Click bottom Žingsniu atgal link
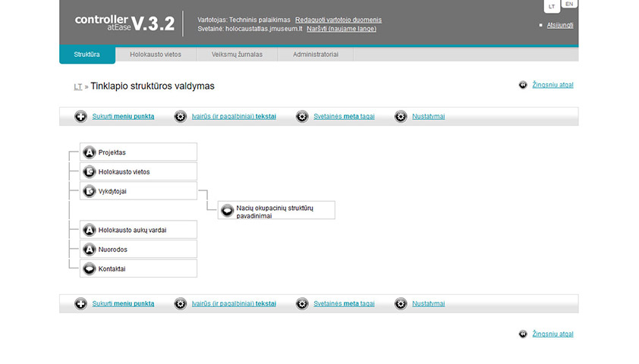639x364 pixels. click(x=552, y=334)
